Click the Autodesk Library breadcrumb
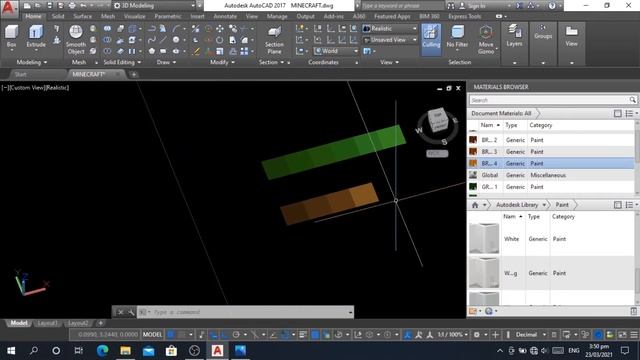 [517, 205]
